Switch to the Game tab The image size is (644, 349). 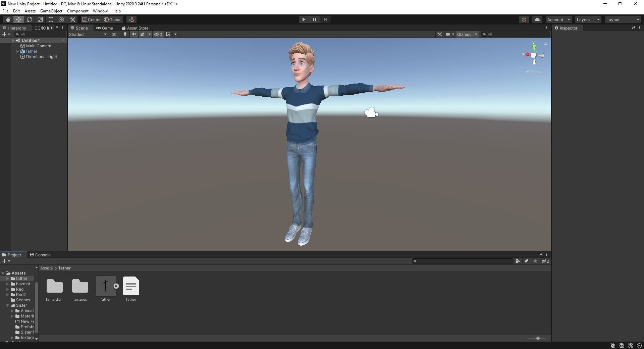pyautogui.click(x=105, y=28)
